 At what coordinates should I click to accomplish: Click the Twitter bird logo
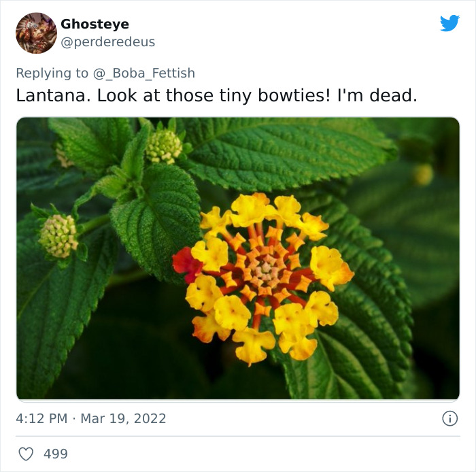coord(449,22)
